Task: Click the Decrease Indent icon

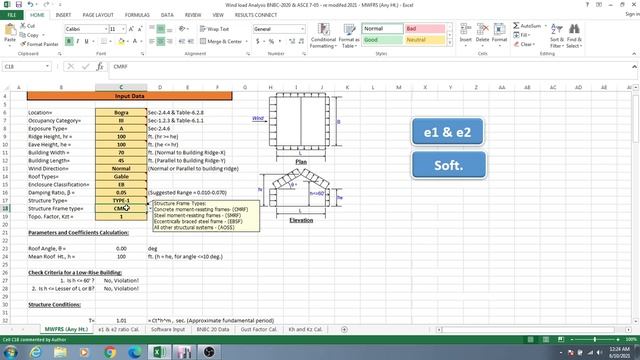Action: click(182, 41)
